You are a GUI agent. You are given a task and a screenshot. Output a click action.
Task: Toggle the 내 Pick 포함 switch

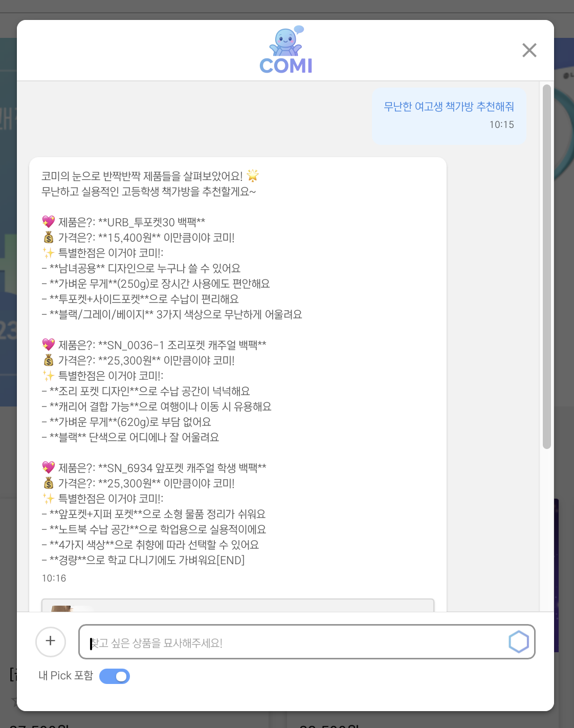[x=115, y=676]
